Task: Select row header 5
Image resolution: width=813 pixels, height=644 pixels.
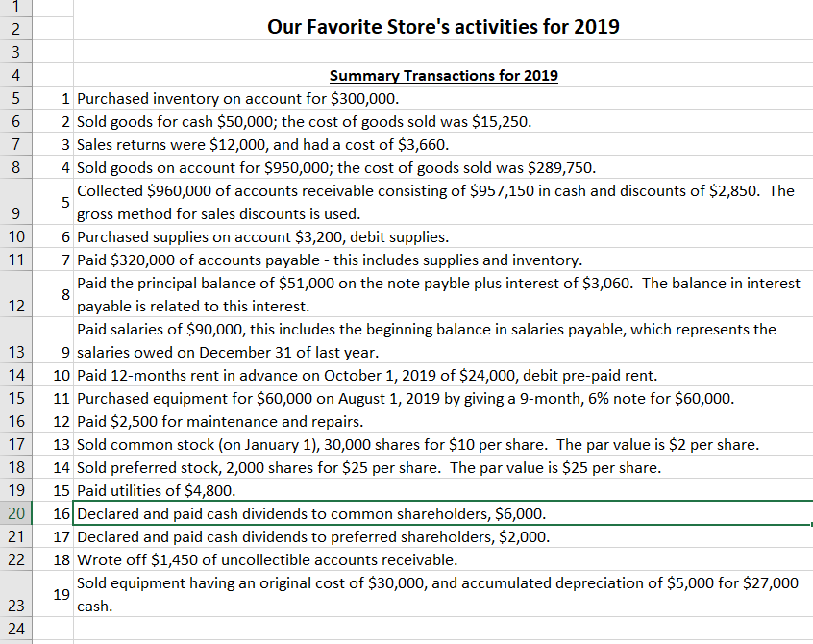Action: point(15,98)
